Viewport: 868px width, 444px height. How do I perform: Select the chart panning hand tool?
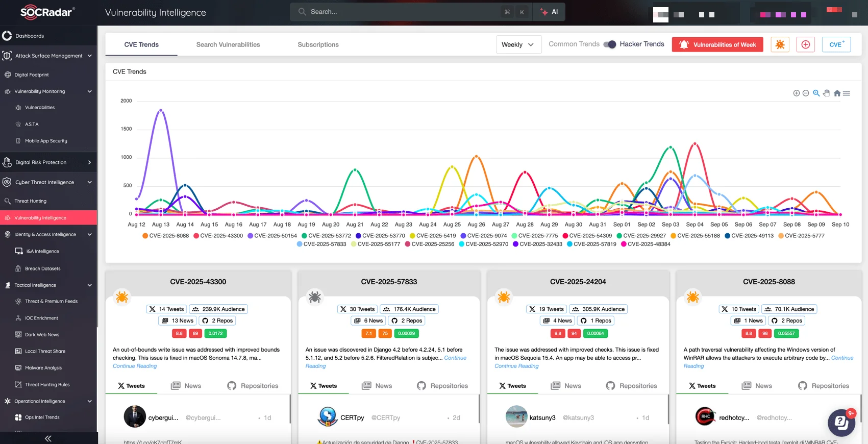click(x=827, y=93)
